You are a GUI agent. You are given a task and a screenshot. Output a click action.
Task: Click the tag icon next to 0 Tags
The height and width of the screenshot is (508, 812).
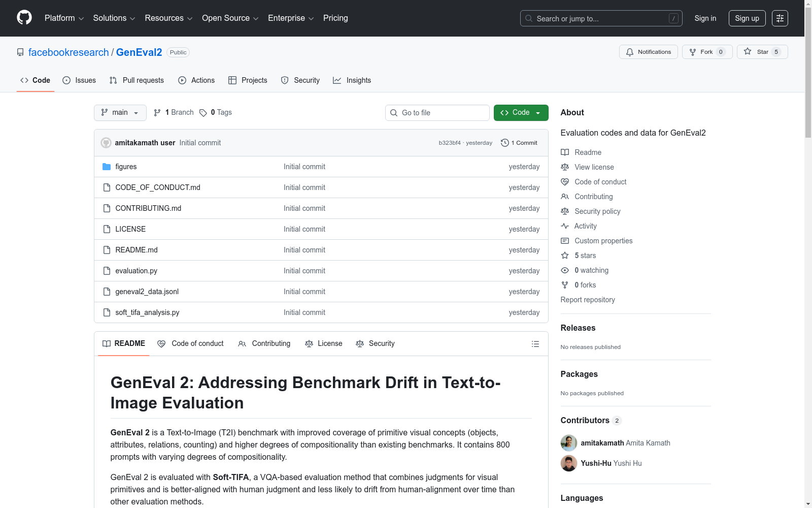tap(203, 113)
